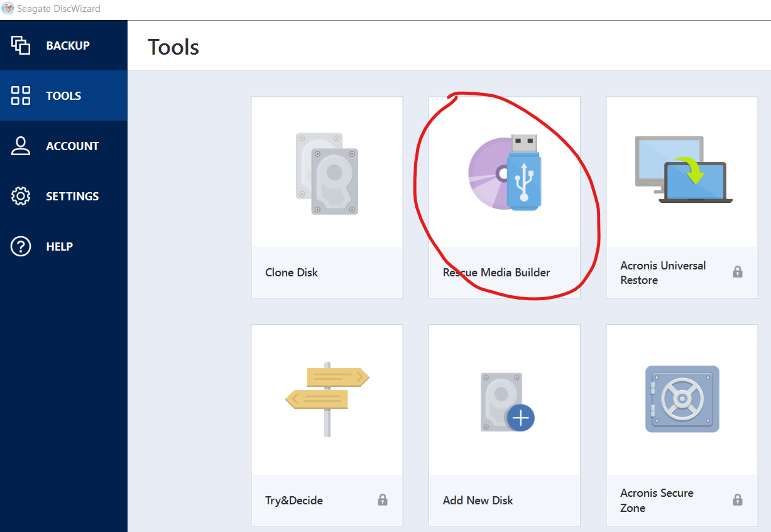
Task: Launch Clone Disk via its label
Action: (292, 273)
